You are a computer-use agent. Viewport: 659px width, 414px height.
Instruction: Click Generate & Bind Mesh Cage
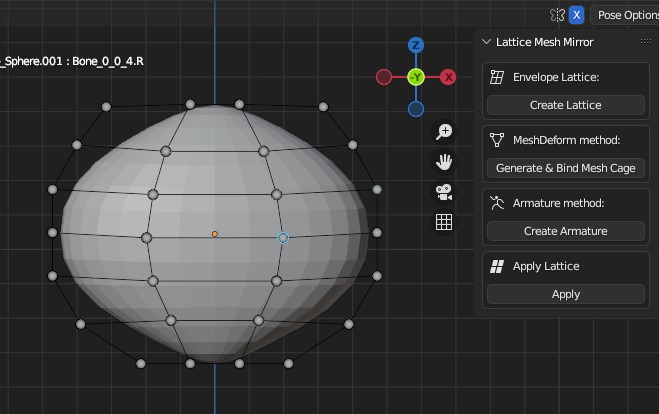[x=565, y=168]
